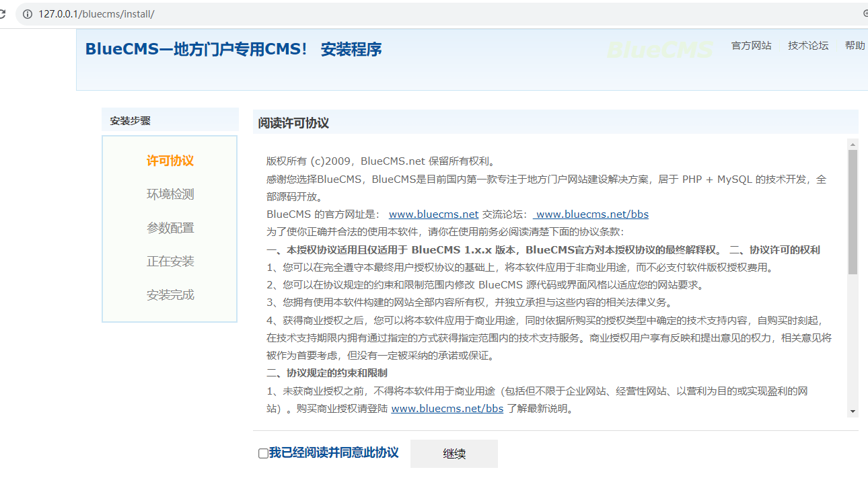Open the www.bluecms.net/bbs link after 购买商业授权请登陆
This screenshot has width=868, height=478.
pyautogui.click(x=447, y=408)
